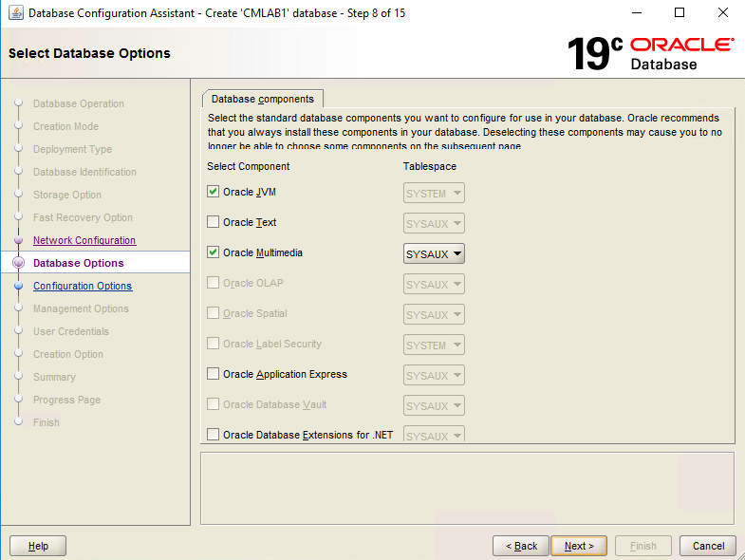745x560 pixels.
Task: Click the Oracle 19c Database logo
Action: coord(650,53)
